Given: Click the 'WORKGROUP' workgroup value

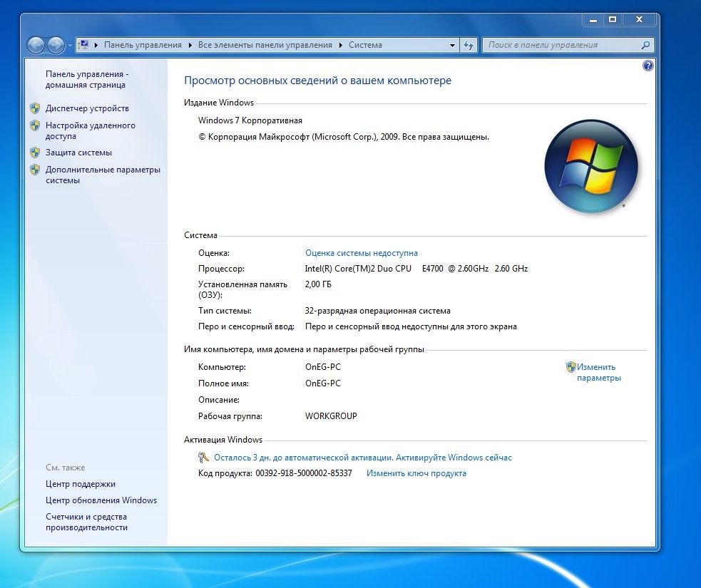Looking at the screenshot, I should click(331, 416).
